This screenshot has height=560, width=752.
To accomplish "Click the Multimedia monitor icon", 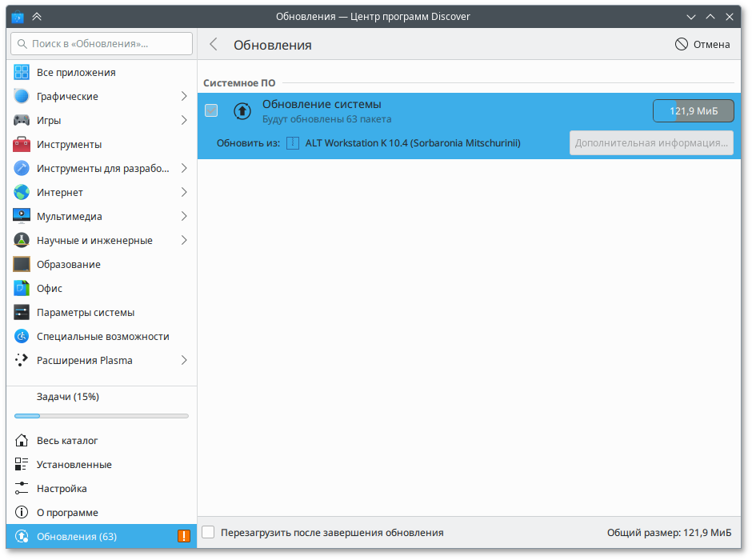I will tap(22, 217).
